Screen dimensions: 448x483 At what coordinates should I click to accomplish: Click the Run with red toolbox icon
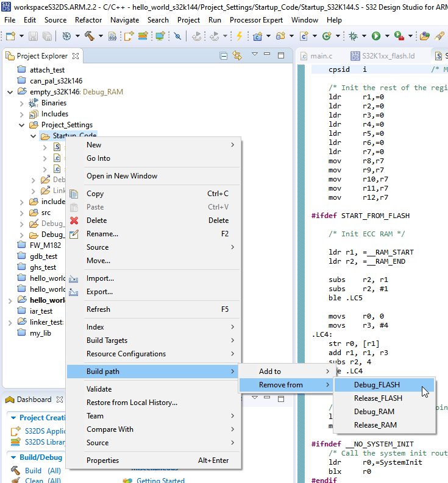[x=399, y=36]
